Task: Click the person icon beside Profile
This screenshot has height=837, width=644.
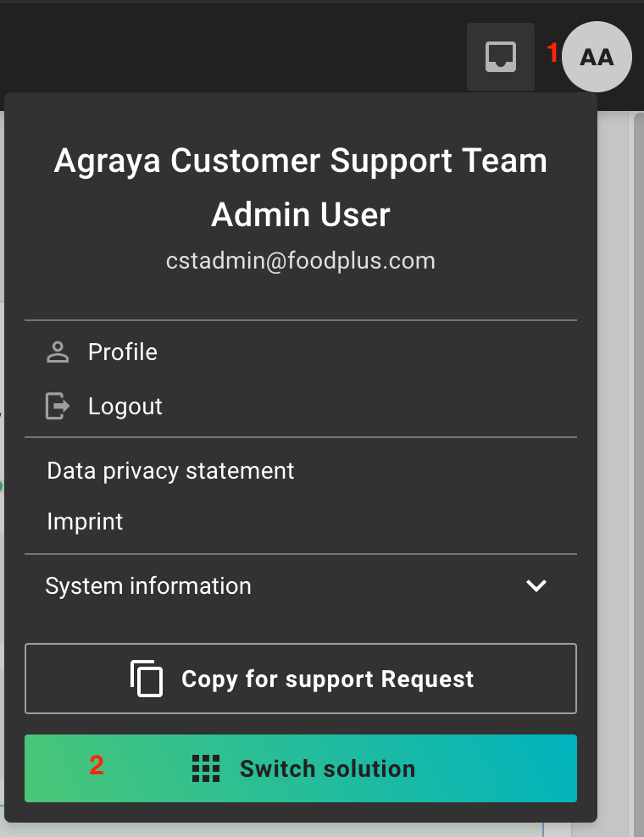Action: (58, 352)
